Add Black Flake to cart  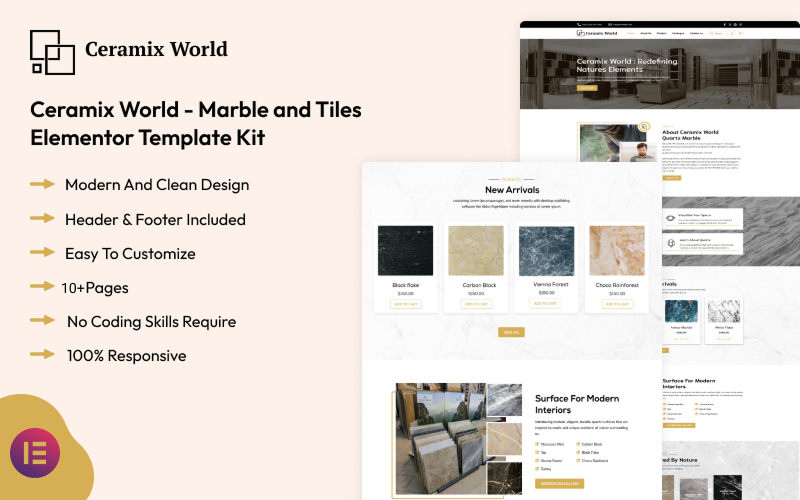click(x=405, y=304)
